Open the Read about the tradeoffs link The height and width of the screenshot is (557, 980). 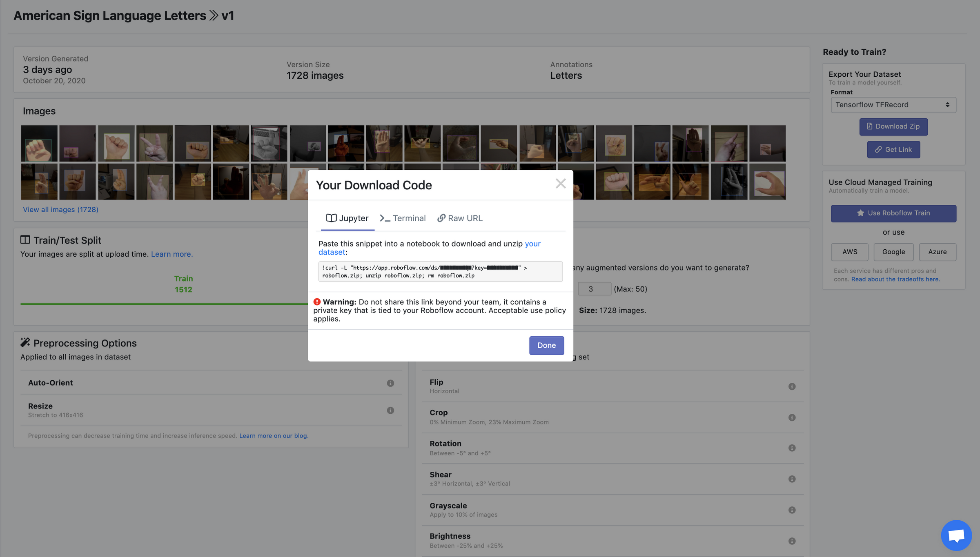[x=895, y=279]
